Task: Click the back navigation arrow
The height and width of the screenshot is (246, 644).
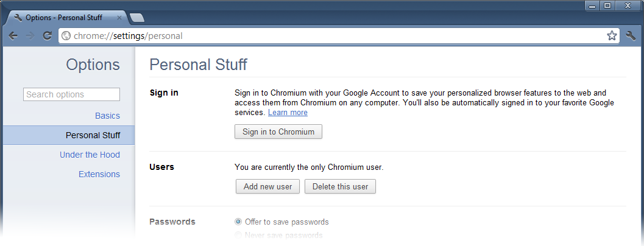Action: click(13, 36)
